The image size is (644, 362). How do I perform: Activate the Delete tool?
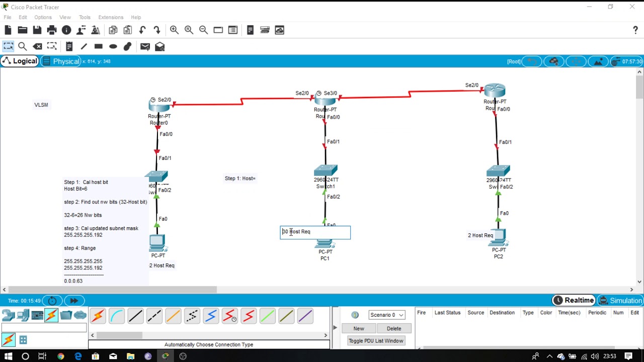(37, 46)
